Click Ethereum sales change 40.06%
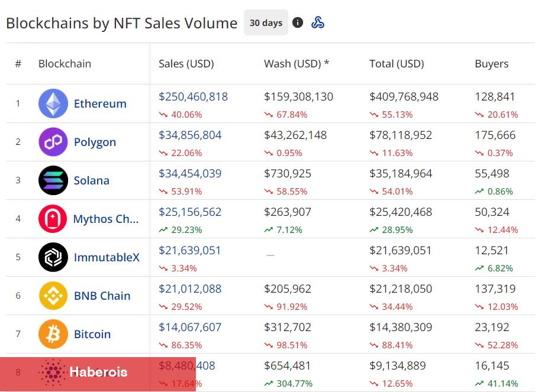This screenshot has height=392, width=541. click(186, 115)
